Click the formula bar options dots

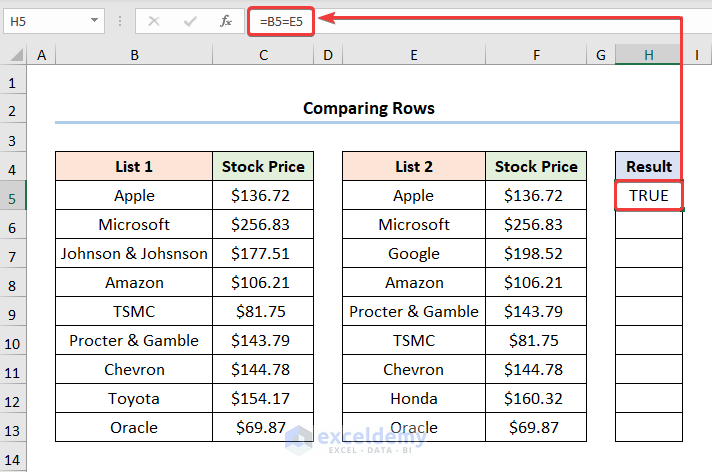121,20
